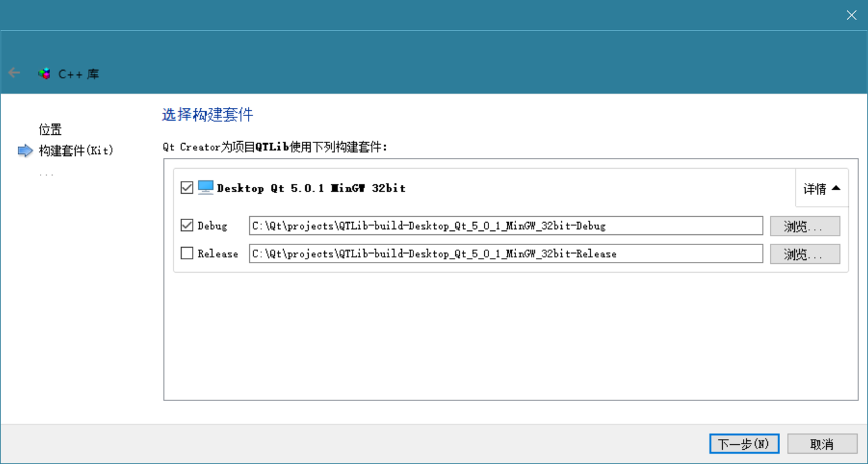Click the blue arrow step indicator

tap(25, 151)
